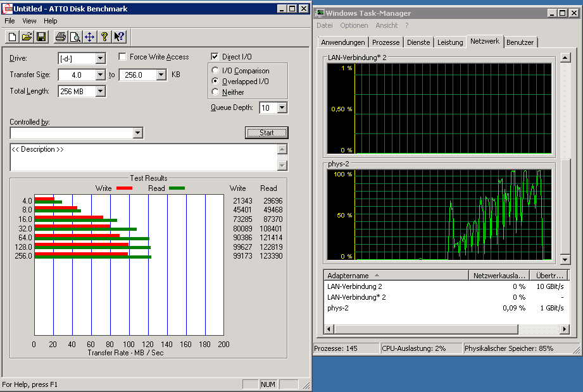Click the Print Preview magnifier icon
Screen dimensions: 583x392
coord(75,37)
